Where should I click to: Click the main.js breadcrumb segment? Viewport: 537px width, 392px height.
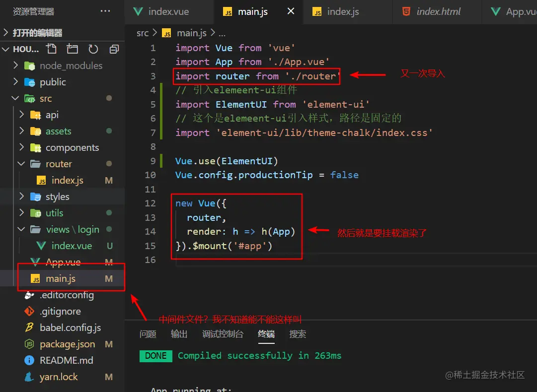click(x=191, y=33)
